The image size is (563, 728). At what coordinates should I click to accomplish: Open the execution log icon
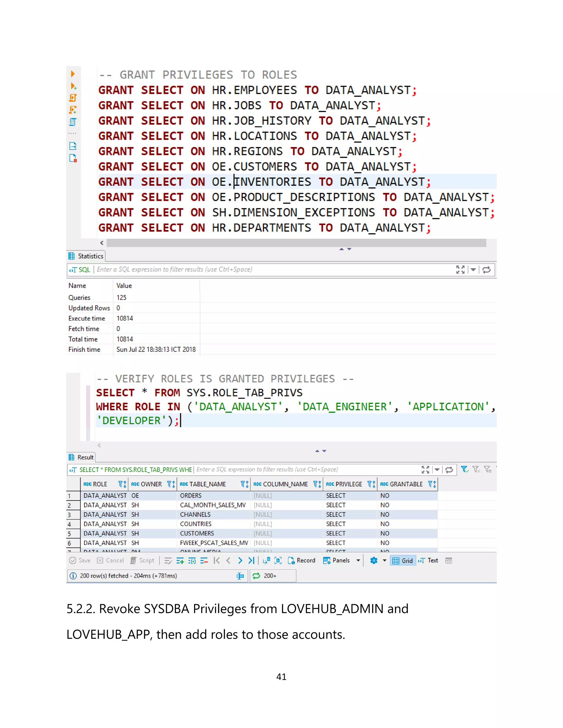73,158
